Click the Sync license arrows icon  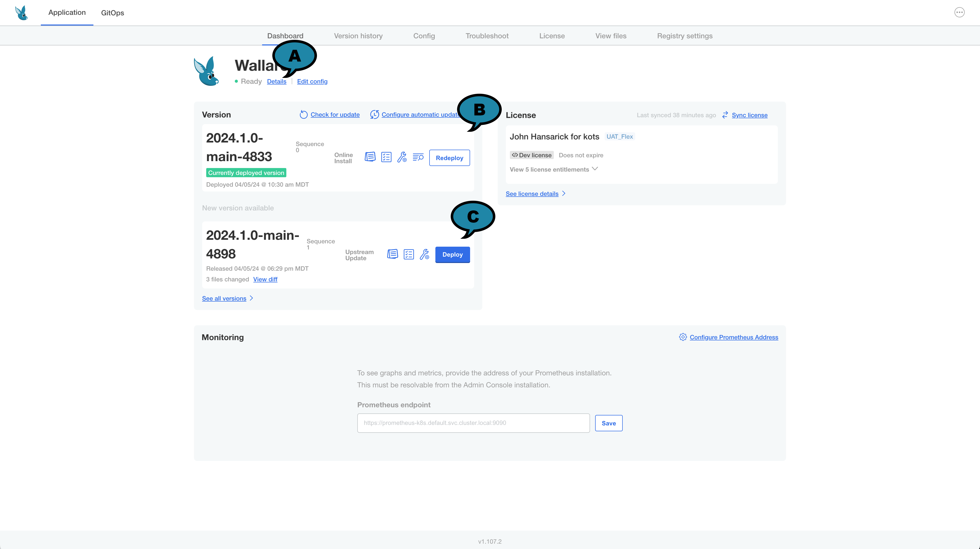[x=725, y=115]
